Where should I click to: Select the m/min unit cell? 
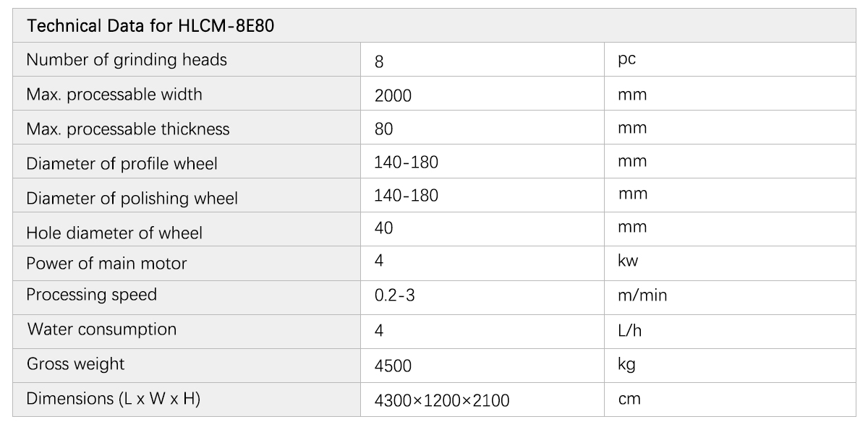point(642,296)
